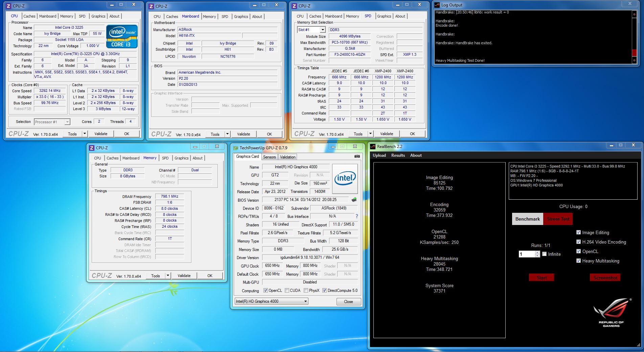644x352 pixels.
Task: Click the CPU-Z SPD window title icon
Action: [x=294, y=6]
